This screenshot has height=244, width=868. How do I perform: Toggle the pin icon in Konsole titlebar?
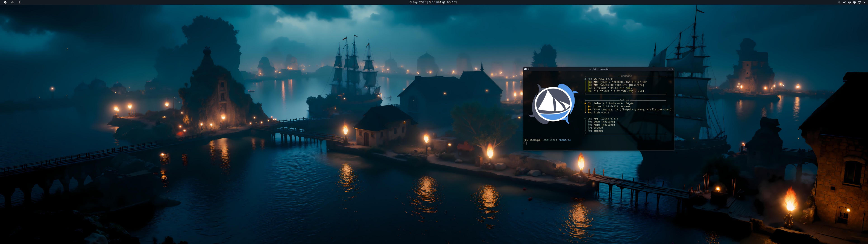click(529, 69)
